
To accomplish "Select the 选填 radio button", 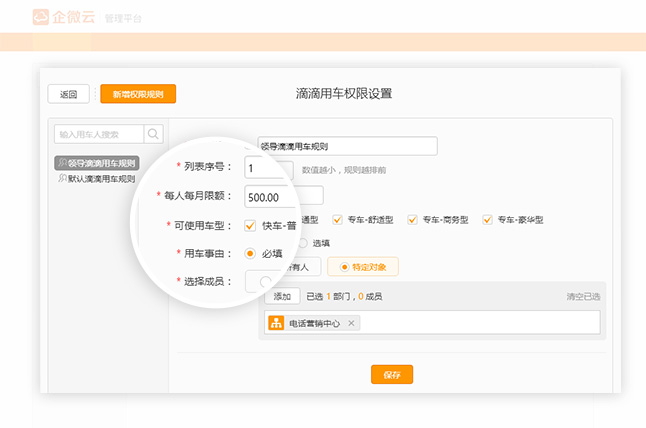I will pyautogui.click(x=303, y=243).
